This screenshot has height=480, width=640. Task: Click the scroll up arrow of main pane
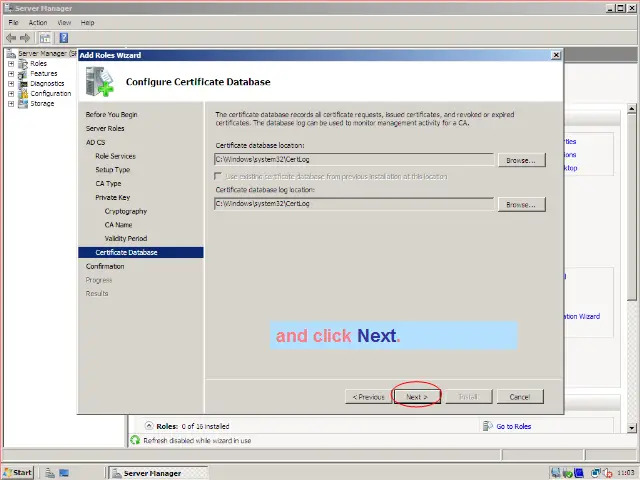[632, 109]
